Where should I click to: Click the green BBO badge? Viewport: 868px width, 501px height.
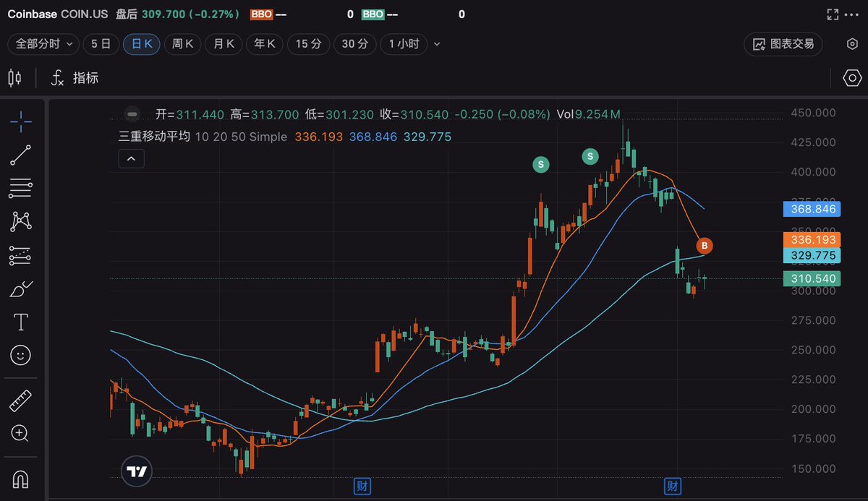pyautogui.click(x=373, y=14)
